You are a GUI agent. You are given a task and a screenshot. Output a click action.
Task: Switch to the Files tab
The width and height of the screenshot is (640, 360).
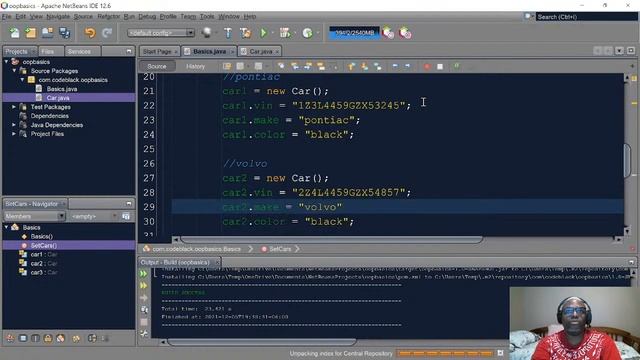48,51
